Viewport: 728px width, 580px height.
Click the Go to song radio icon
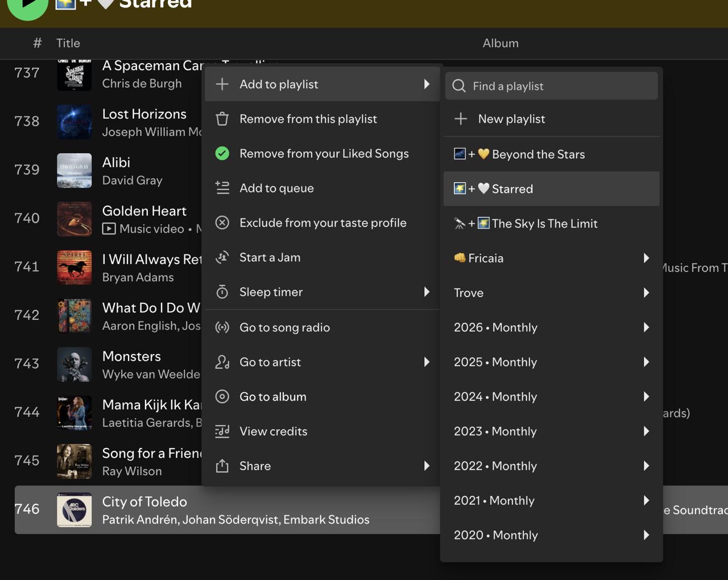pos(222,327)
